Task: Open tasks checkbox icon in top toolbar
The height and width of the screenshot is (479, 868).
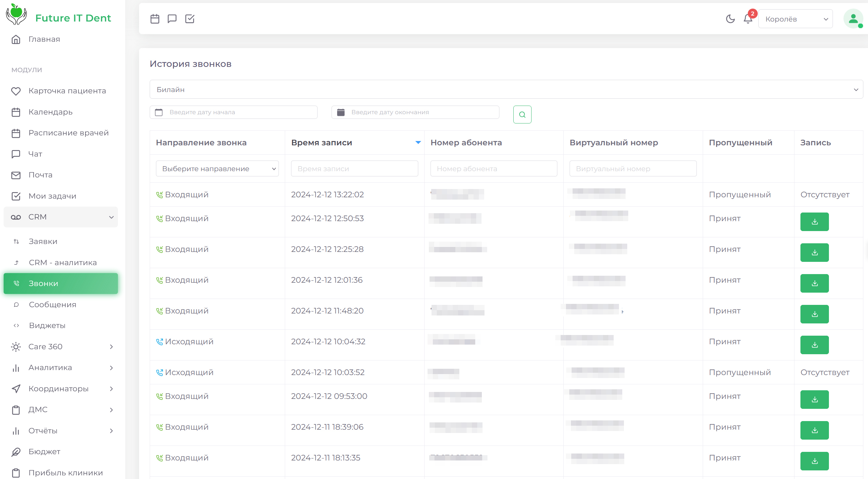Action: (190, 19)
